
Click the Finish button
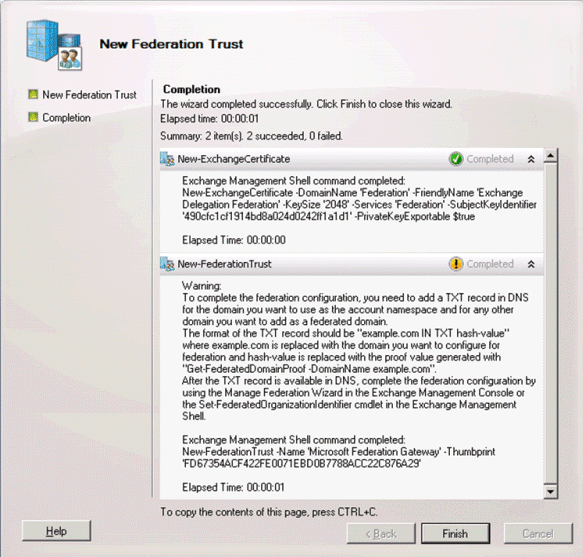455,534
